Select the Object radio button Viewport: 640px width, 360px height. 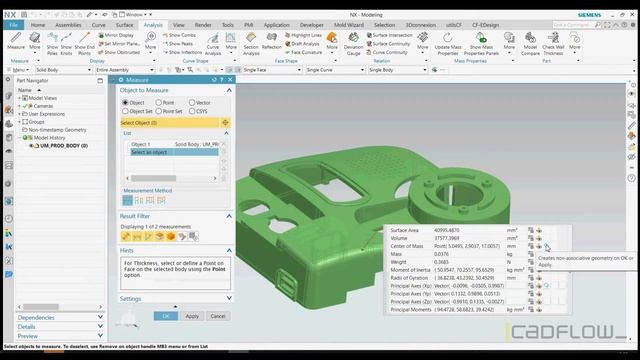pos(125,102)
